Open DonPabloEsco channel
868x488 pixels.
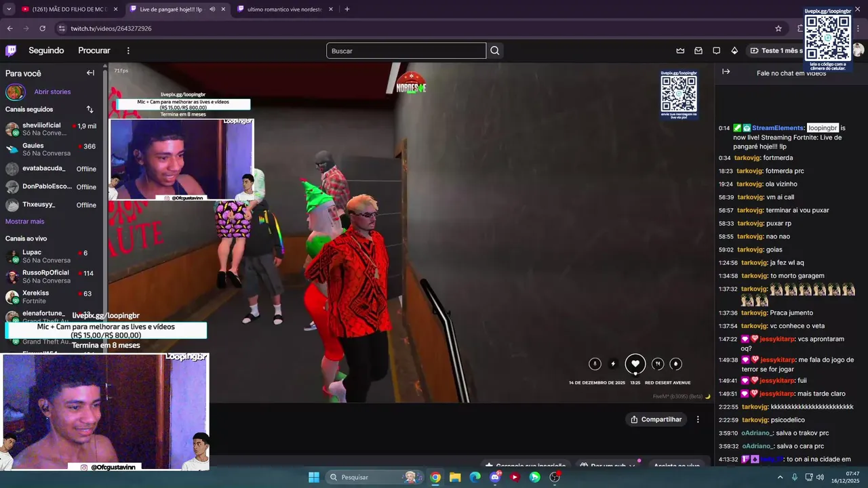coord(51,186)
